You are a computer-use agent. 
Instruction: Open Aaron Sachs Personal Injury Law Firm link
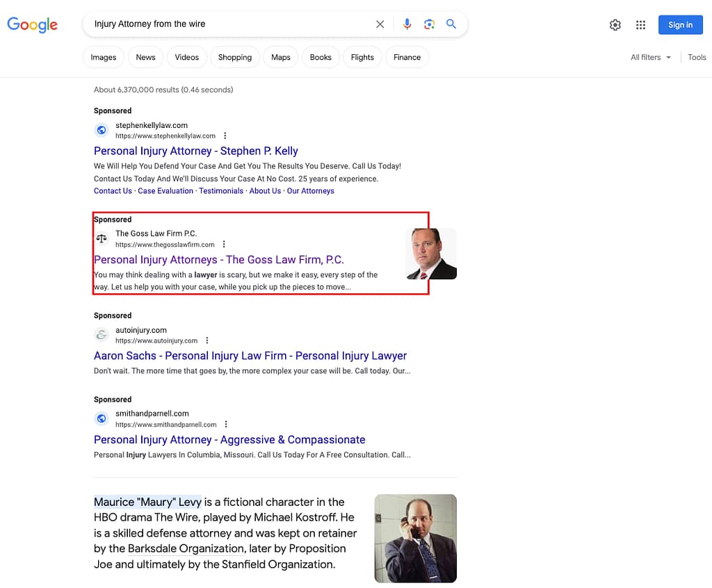[x=250, y=356]
